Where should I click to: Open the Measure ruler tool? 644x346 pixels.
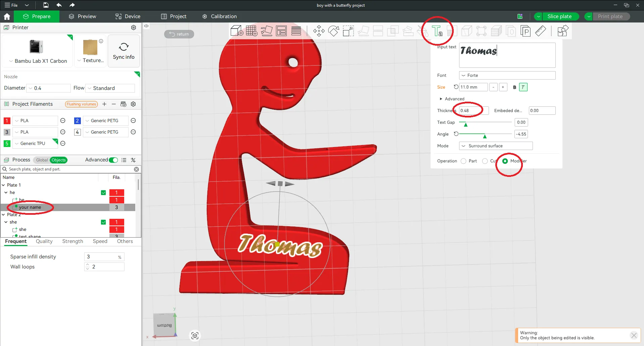click(540, 31)
